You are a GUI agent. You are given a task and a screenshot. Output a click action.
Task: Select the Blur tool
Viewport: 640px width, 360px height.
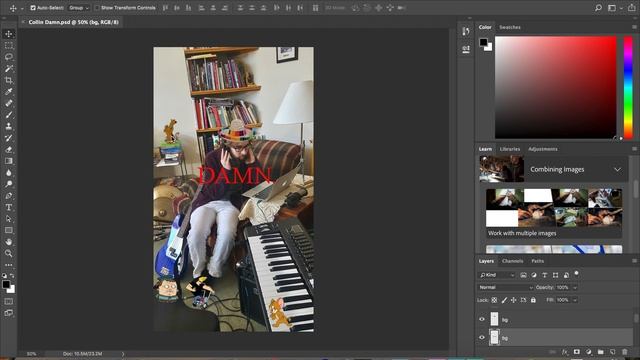[9, 173]
